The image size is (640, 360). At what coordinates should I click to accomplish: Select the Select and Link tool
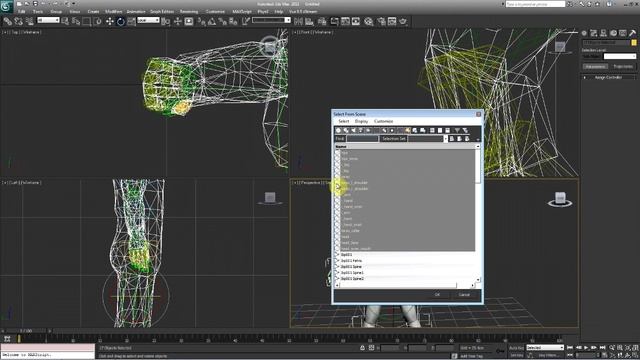(x=7, y=21)
